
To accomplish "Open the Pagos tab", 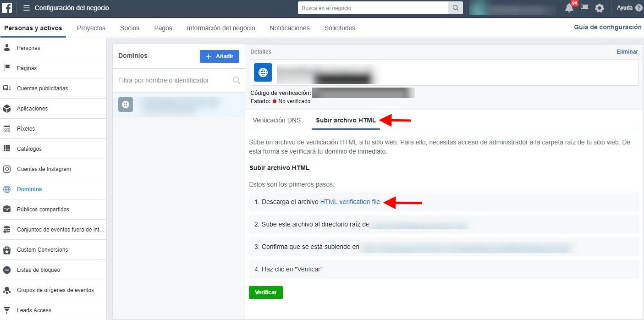I will point(163,28).
